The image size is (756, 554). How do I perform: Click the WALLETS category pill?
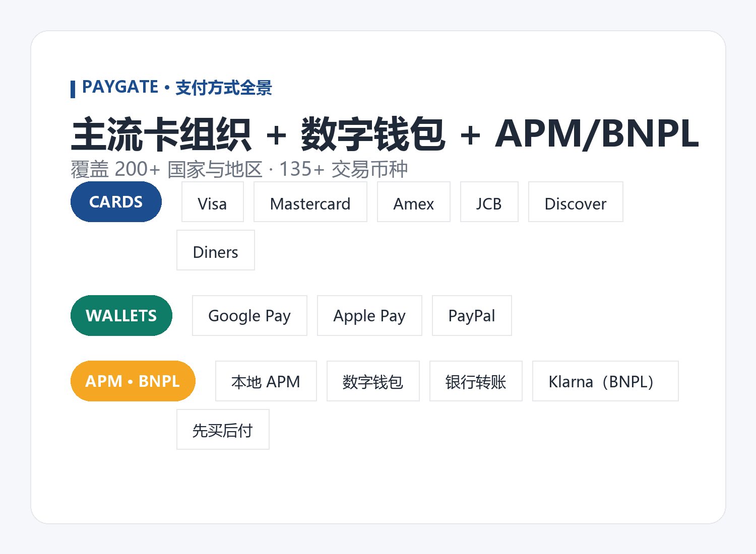pyautogui.click(x=121, y=316)
